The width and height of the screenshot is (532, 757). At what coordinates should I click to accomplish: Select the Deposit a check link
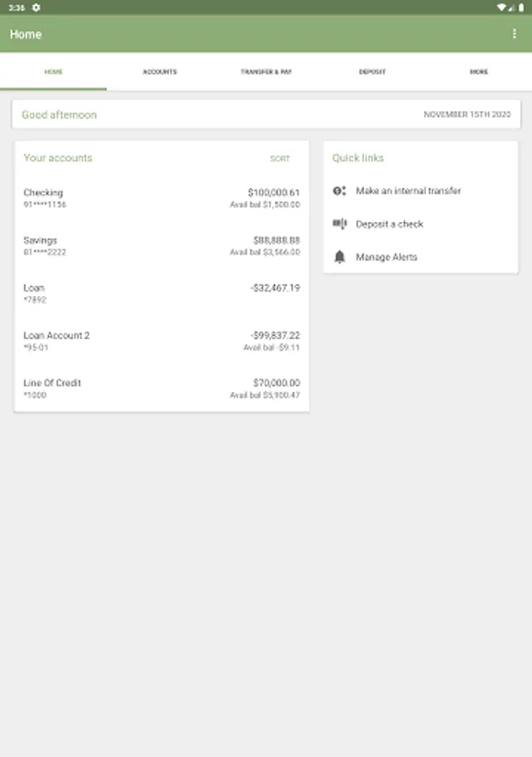(x=389, y=224)
